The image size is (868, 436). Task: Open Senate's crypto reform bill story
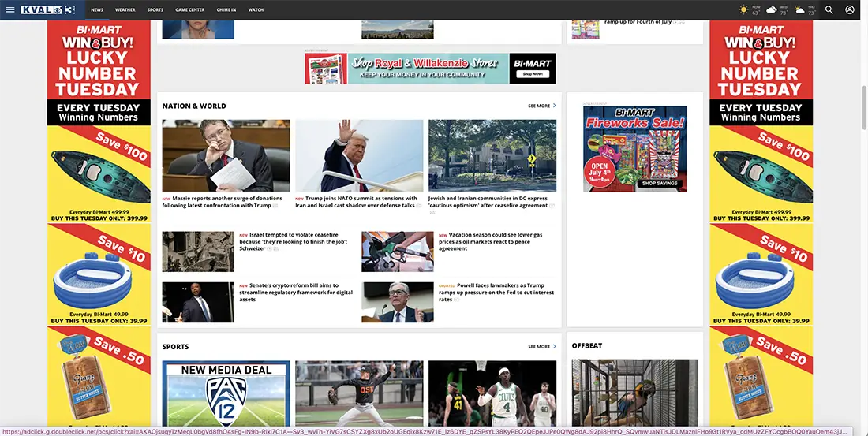tap(296, 293)
